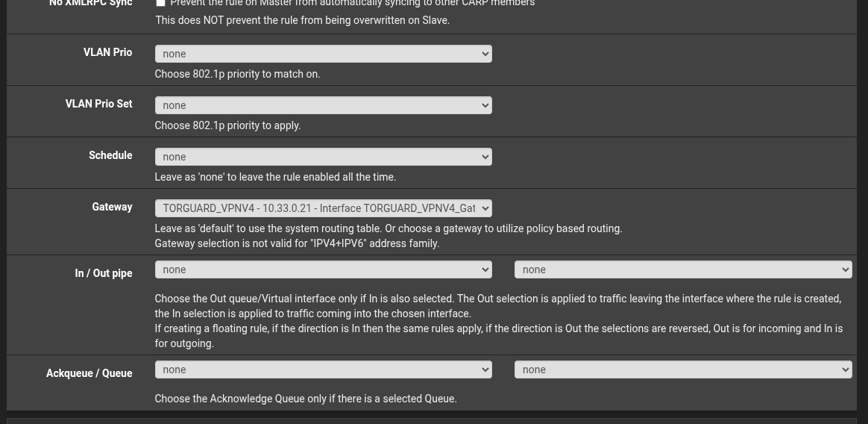868x424 pixels.
Task: Open the Schedule selection dropdown
Action: tap(323, 157)
